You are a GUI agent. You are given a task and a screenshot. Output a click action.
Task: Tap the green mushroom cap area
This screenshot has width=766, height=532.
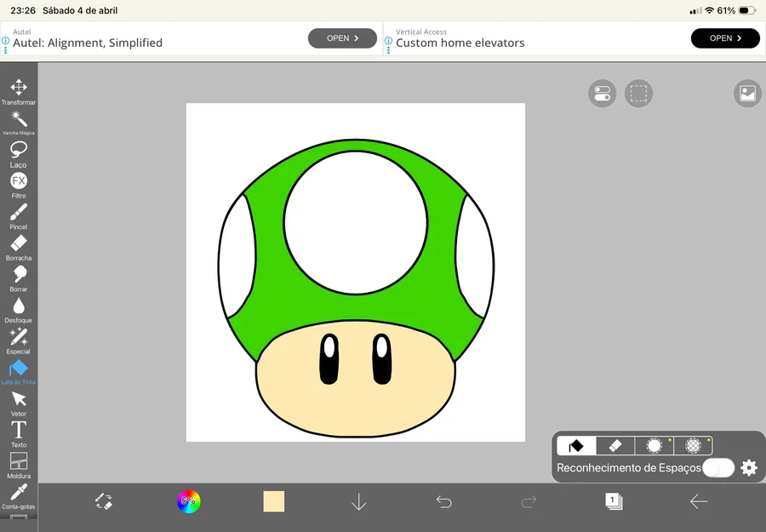coord(357,308)
